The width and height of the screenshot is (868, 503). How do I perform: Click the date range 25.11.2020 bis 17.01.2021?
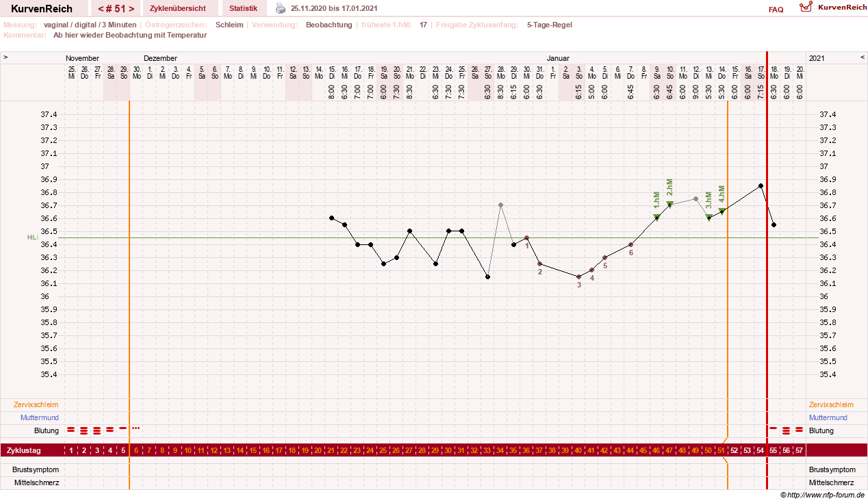tap(333, 8)
